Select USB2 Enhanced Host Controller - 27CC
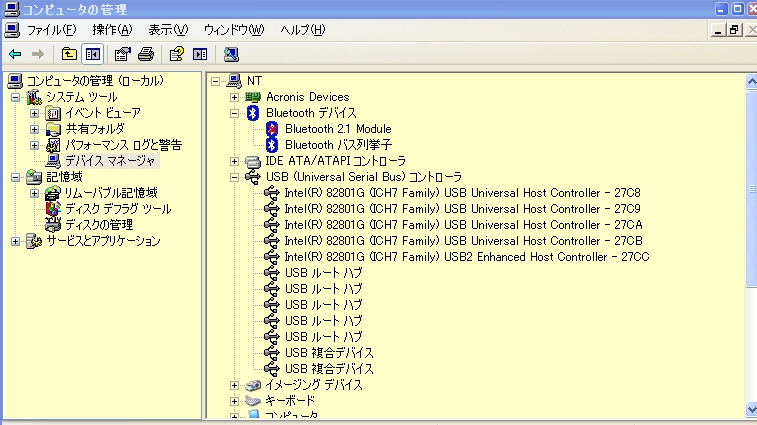This screenshot has width=757, height=425. tap(466, 257)
